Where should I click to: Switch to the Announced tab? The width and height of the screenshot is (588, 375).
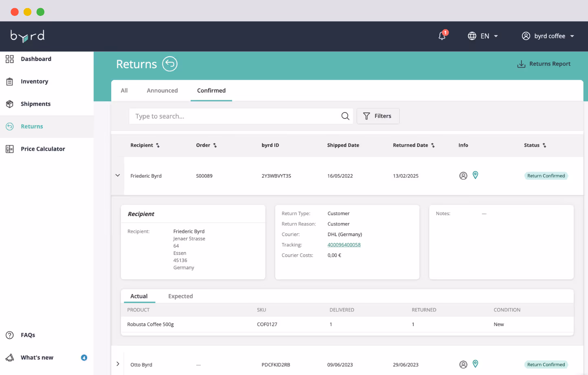pyautogui.click(x=162, y=90)
